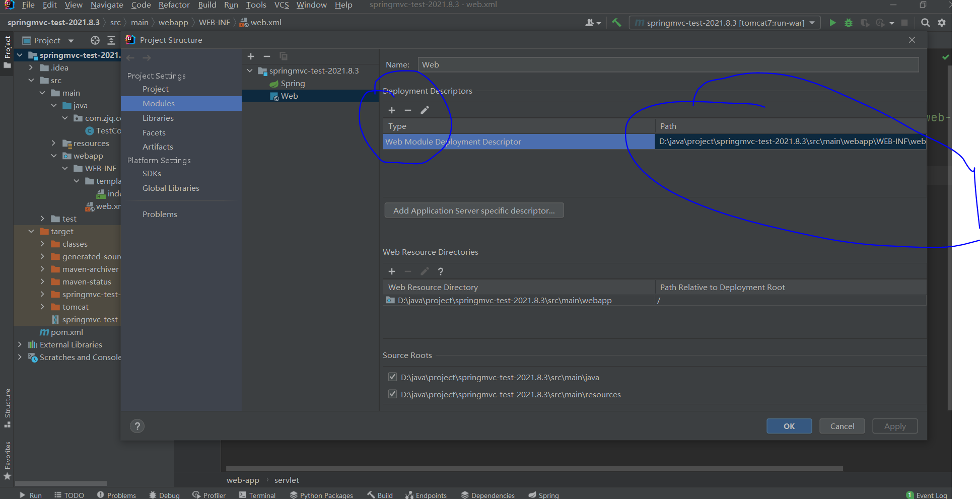Open Project Structure help button
This screenshot has height=499, width=980.
137,426
